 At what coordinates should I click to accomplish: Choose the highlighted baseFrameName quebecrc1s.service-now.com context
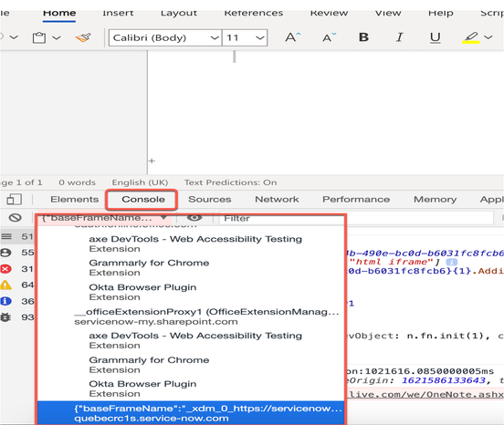pyautogui.click(x=191, y=413)
